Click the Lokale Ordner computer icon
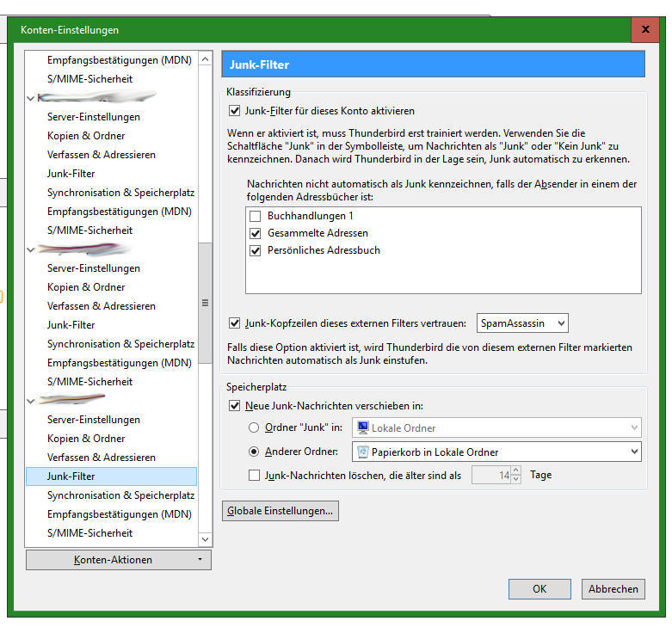Screen dimensions: 672x627 coord(362,427)
